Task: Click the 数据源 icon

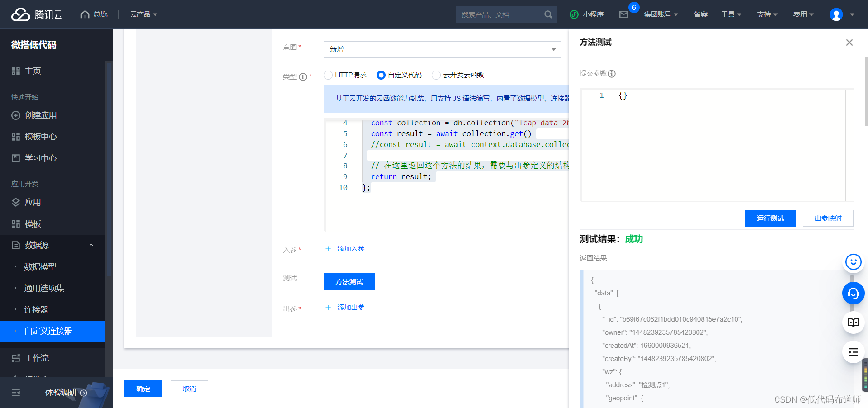Action: click(x=16, y=245)
